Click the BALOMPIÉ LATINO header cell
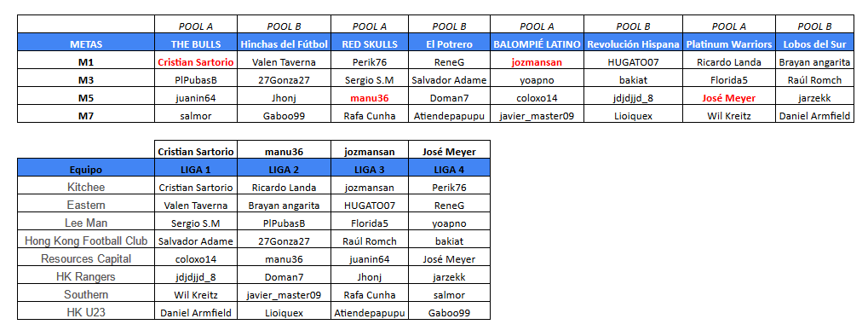This screenshot has width=868, height=336. click(x=537, y=43)
